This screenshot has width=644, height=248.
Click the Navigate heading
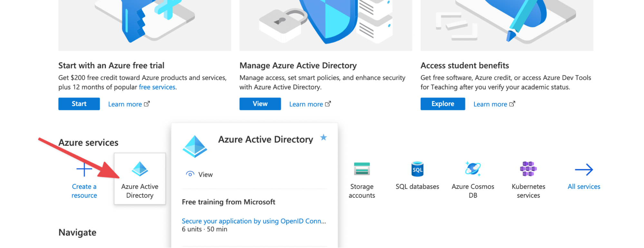[x=77, y=233]
